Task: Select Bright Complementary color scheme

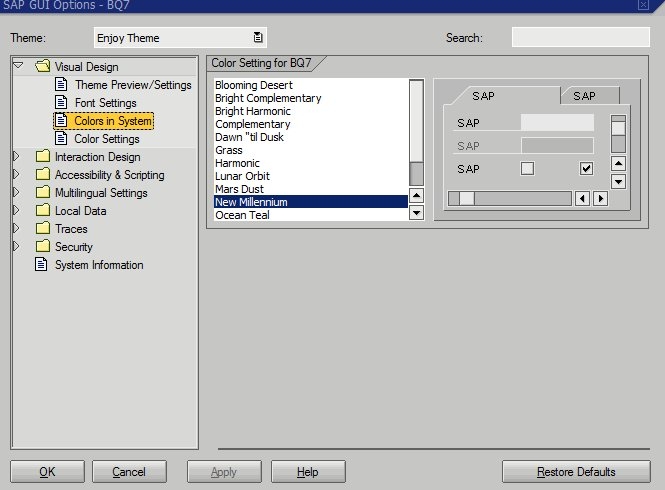Action: 311,98
